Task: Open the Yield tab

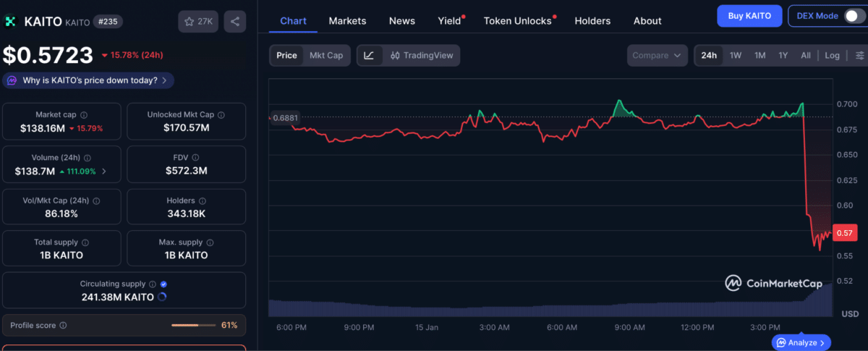Action: coord(449,21)
